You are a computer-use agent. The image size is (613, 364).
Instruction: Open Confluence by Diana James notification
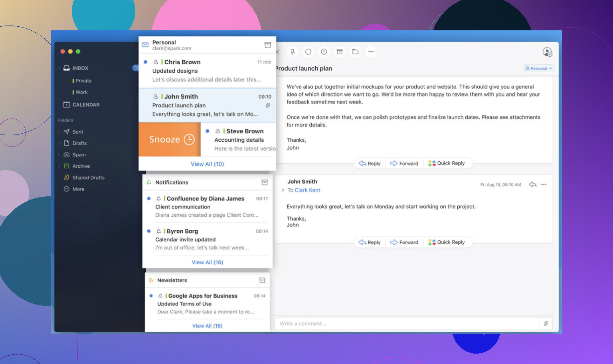pos(208,206)
